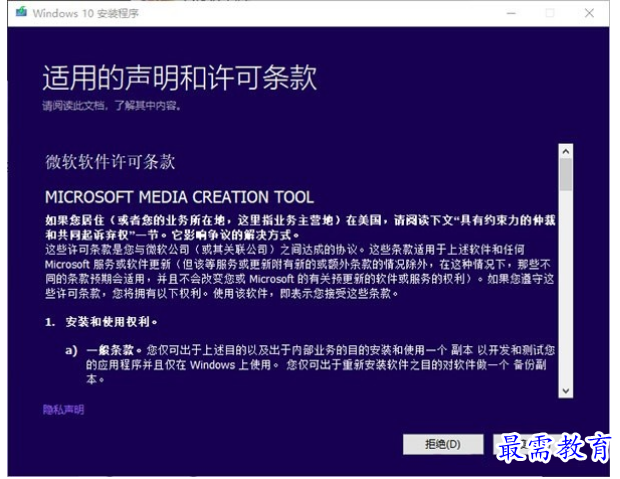Image resolution: width=620 pixels, height=479 pixels.
Task: Open the 隐私声明 privacy statement link
Action: click(x=63, y=409)
